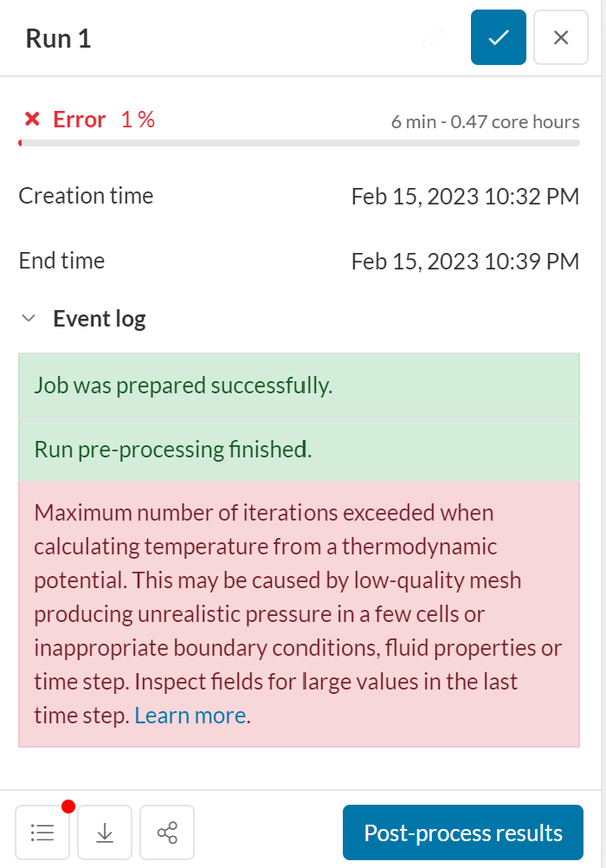
Task: Click the red notification dot badge
Action: coord(68,805)
